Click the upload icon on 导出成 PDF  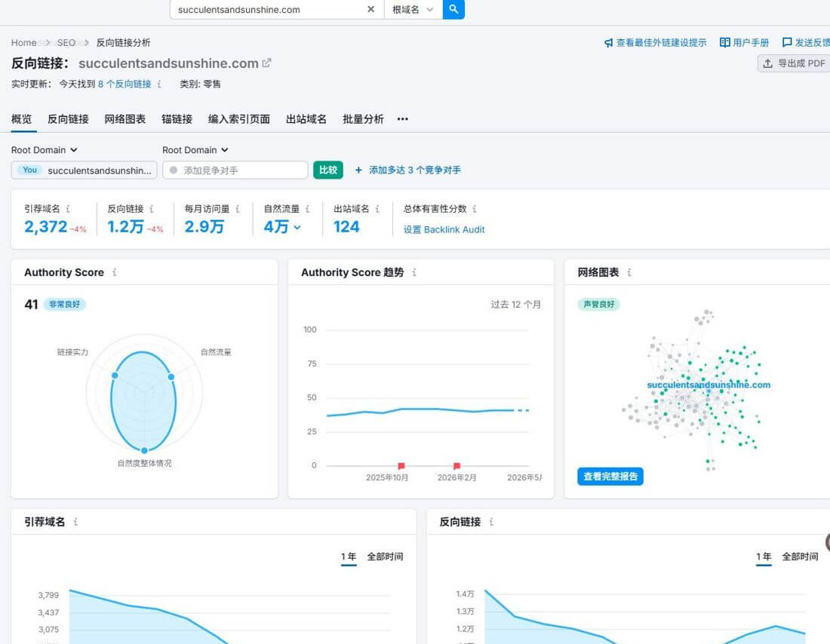(x=767, y=63)
